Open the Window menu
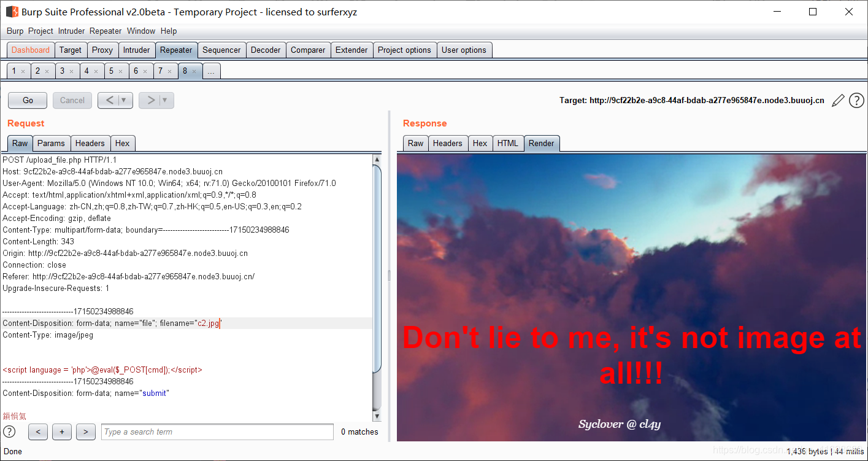Screen dimensions: 868x461 pos(141,31)
